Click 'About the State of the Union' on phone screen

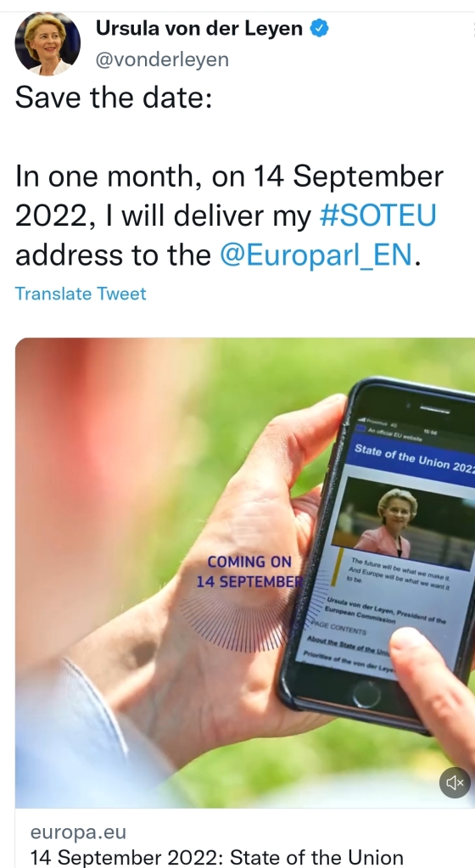pos(349,646)
